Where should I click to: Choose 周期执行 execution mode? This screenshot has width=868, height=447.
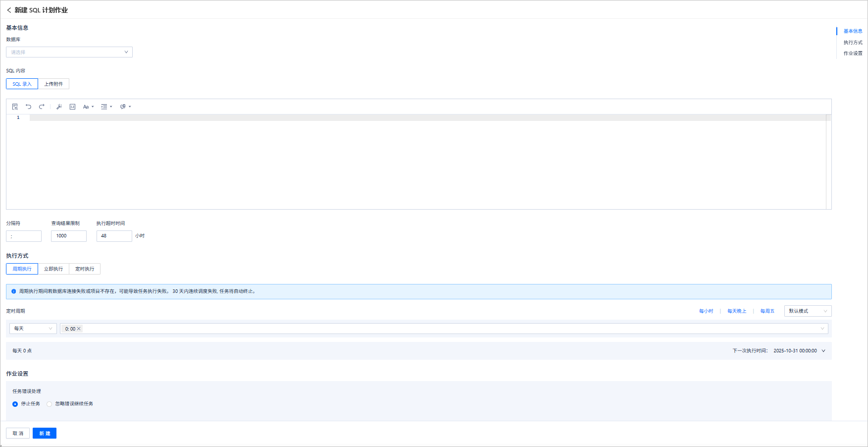point(22,269)
